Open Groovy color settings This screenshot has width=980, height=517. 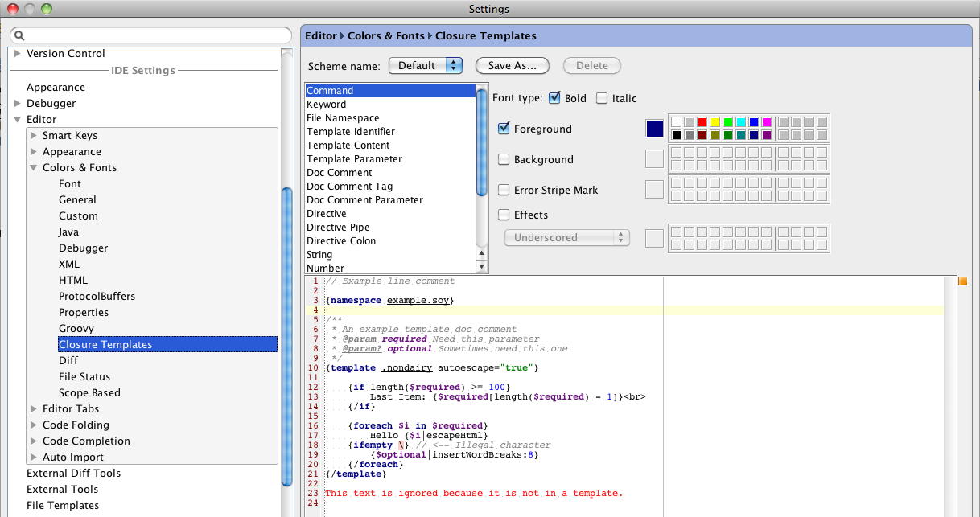[76, 329]
